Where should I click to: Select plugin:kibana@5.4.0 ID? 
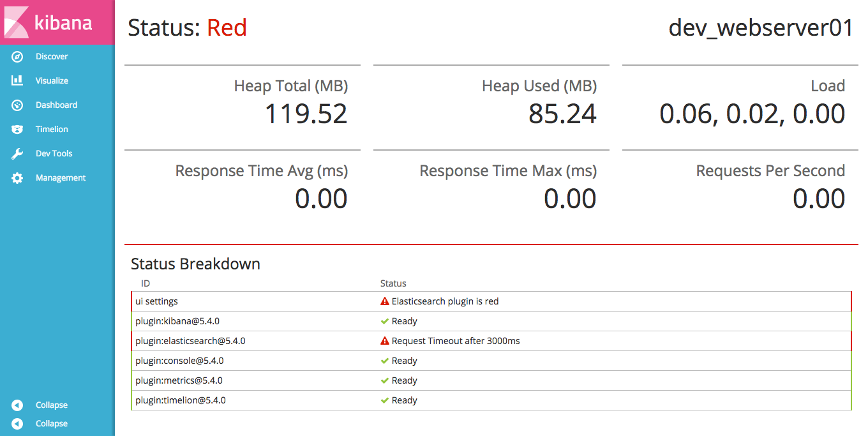[x=177, y=321]
